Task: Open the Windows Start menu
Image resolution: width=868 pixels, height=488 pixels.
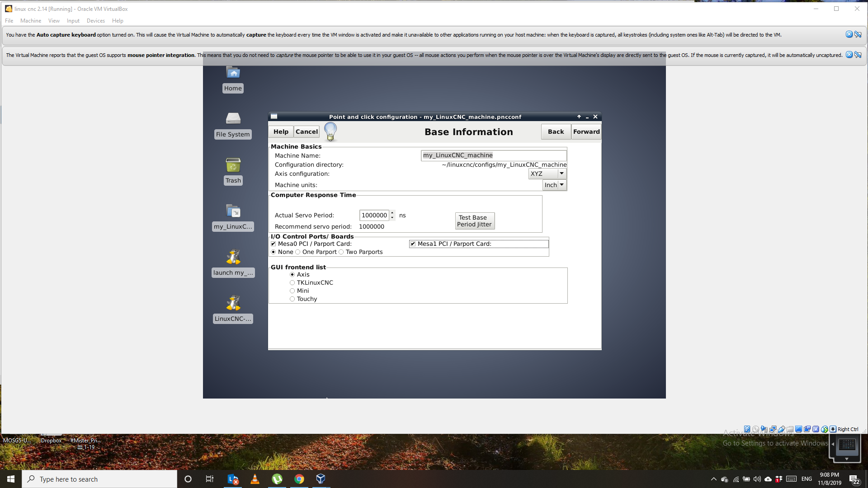Action: click(11, 479)
